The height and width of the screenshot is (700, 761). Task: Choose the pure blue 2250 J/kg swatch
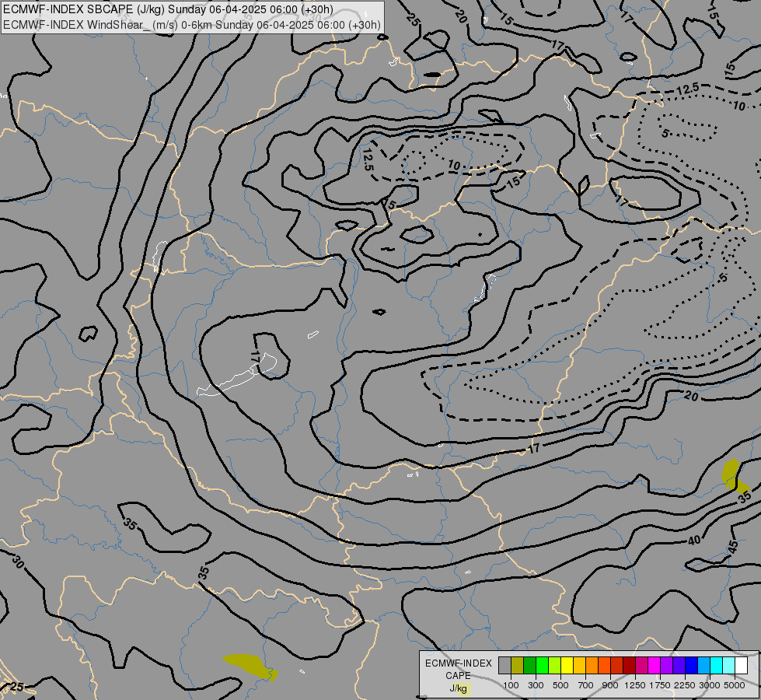691,666
